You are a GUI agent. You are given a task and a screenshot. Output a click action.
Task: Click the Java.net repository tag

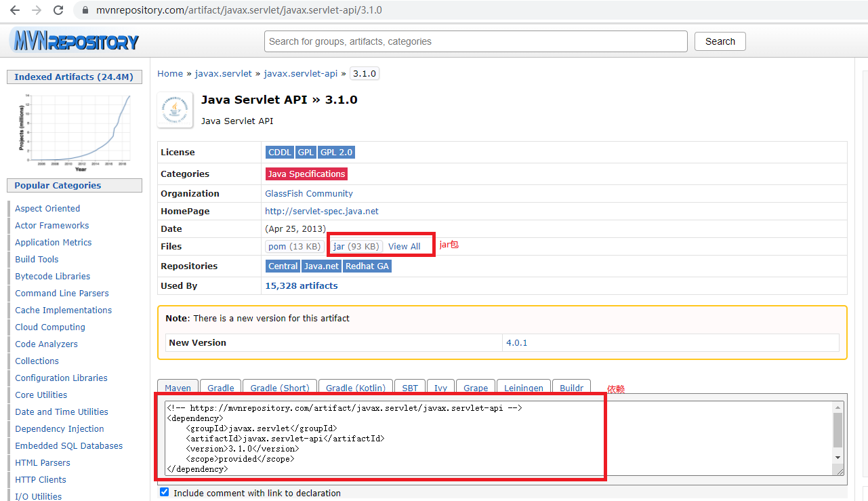(x=321, y=266)
